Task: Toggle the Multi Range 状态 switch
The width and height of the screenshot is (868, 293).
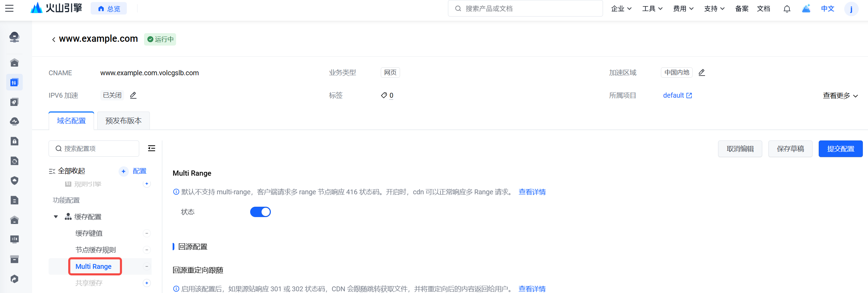Action: click(x=261, y=212)
